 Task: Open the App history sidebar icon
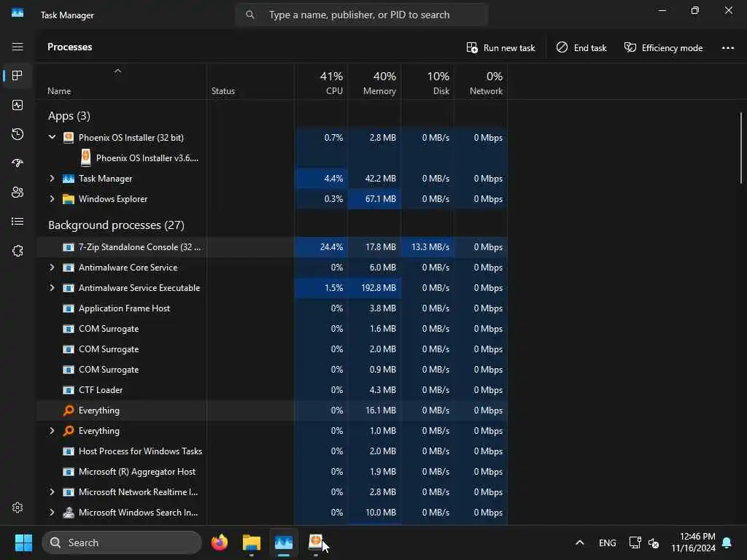[x=18, y=134]
